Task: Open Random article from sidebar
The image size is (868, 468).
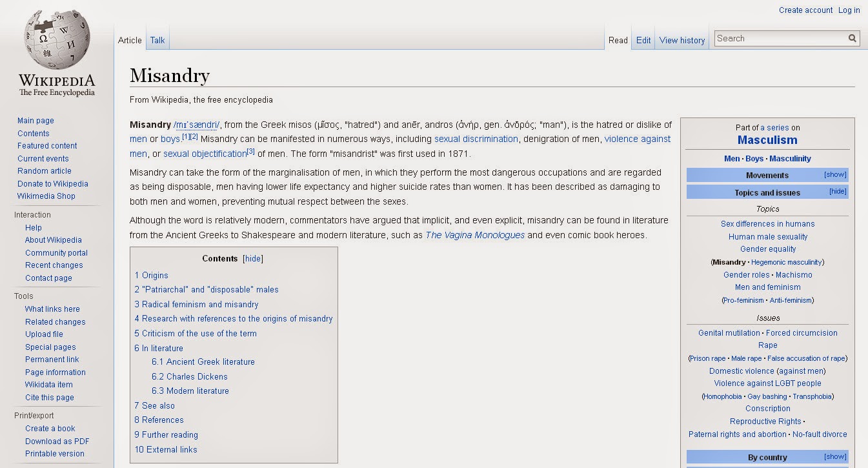Action: (45, 171)
